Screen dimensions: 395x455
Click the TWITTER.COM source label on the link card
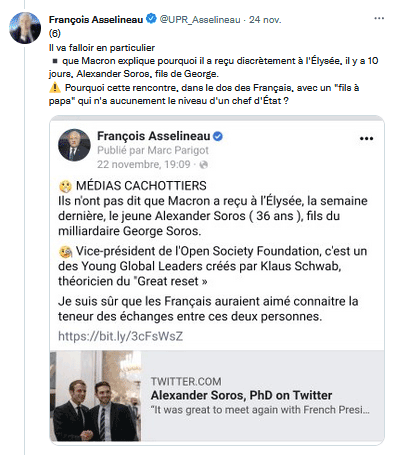click(186, 381)
